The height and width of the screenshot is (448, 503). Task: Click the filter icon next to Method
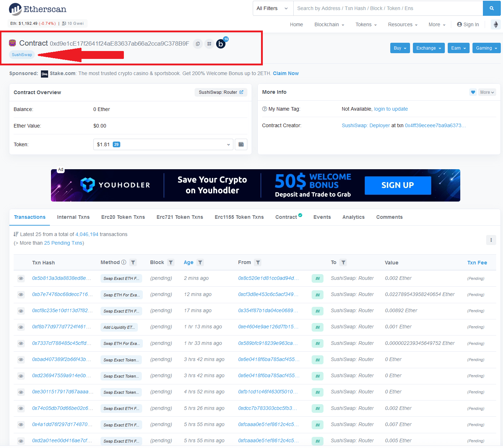(133, 263)
